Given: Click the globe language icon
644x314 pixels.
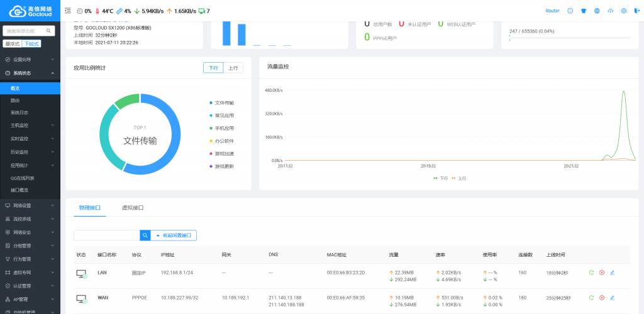Looking at the screenshot, I should (x=597, y=11).
